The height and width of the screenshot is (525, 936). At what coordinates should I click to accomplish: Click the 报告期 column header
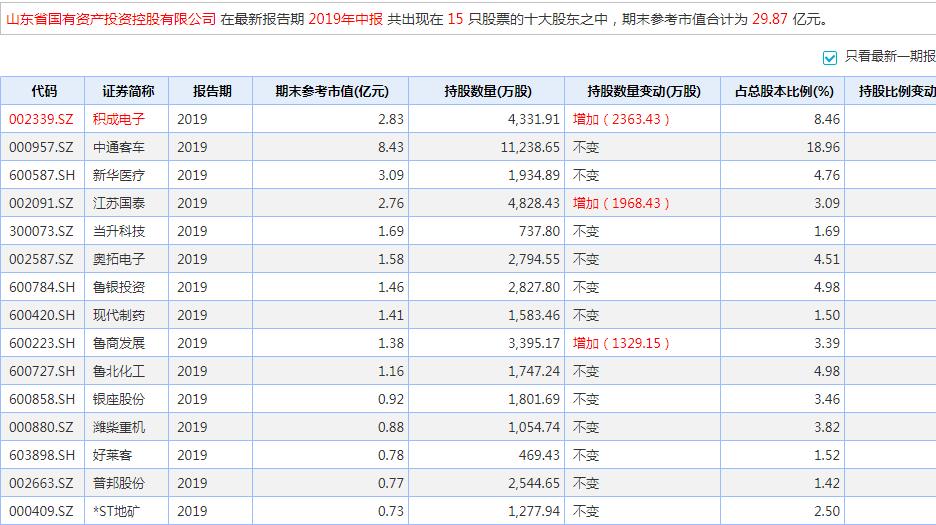[211, 91]
